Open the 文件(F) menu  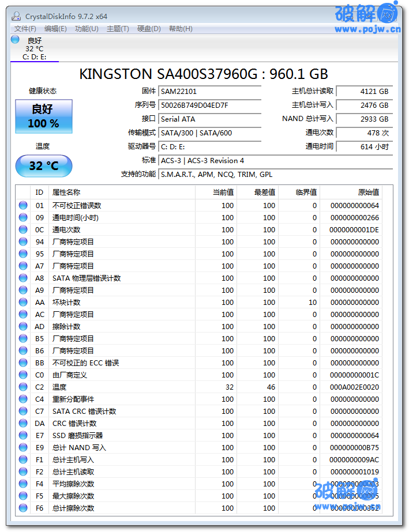[x=25, y=29]
